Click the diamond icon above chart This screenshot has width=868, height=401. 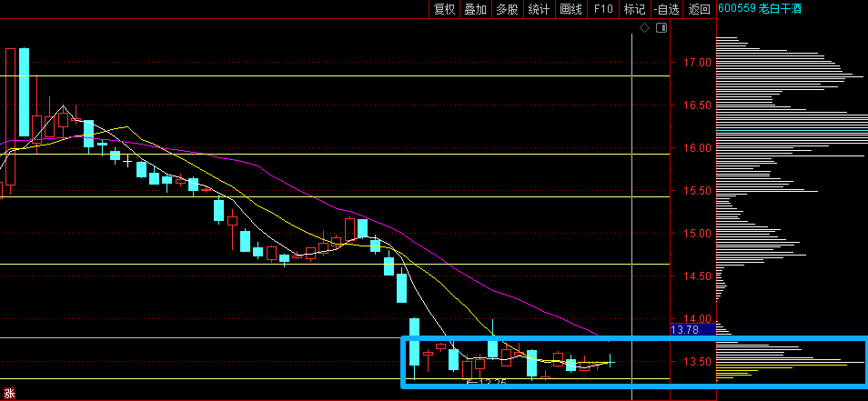(x=644, y=28)
